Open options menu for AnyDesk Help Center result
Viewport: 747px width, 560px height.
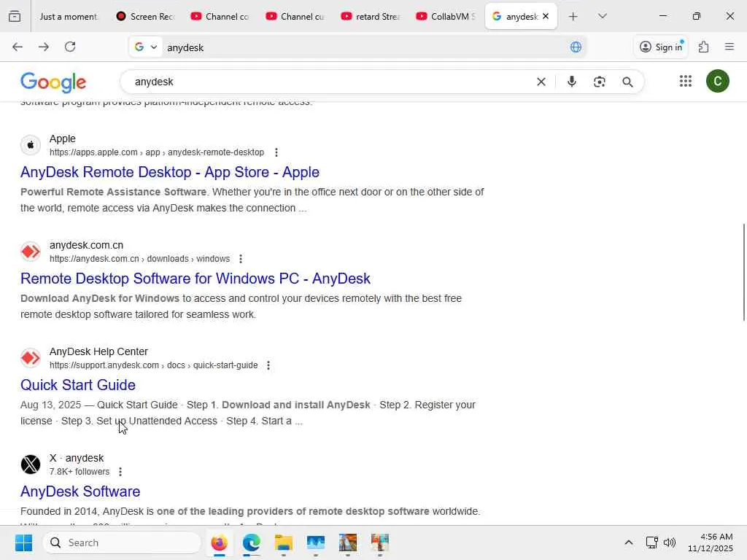[268, 365]
